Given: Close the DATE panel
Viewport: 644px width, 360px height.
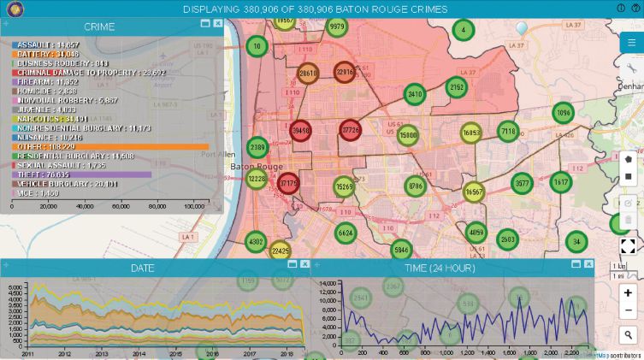Looking at the screenshot, I should coord(304,264).
